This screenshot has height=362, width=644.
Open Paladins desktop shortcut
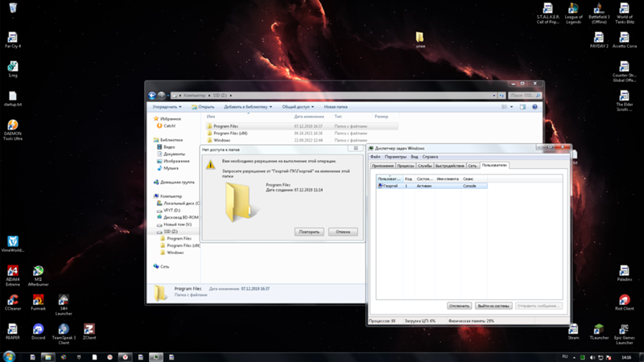[625, 273]
